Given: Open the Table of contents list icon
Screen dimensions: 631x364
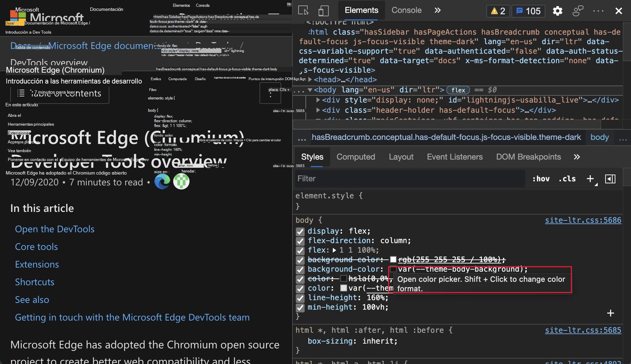Looking at the screenshot, I should click(21, 93).
